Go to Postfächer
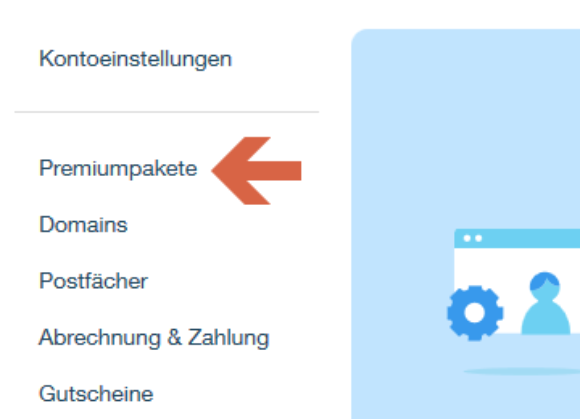 point(93,281)
